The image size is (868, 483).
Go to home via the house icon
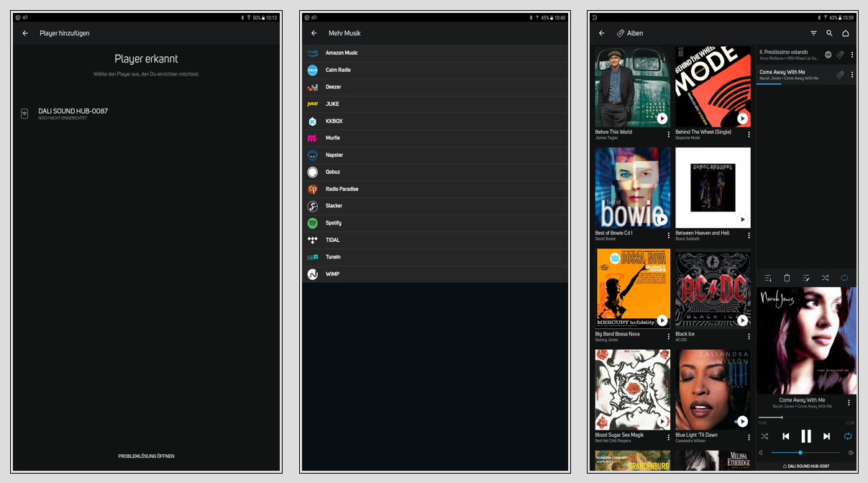pyautogui.click(x=846, y=33)
